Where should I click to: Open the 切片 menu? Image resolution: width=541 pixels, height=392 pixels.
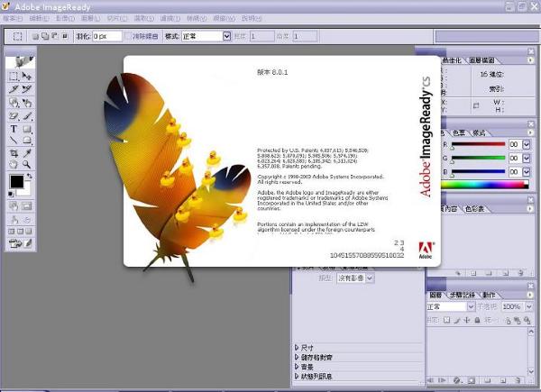point(117,18)
